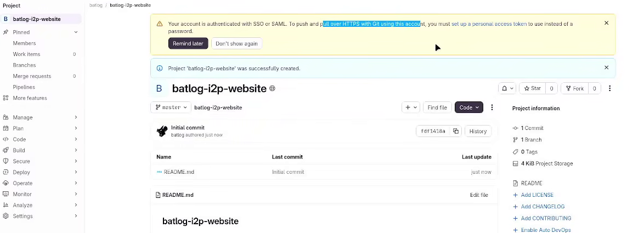The image size is (644, 233).
Task: Open the plus add-file dropdown
Action: coord(411,107)
